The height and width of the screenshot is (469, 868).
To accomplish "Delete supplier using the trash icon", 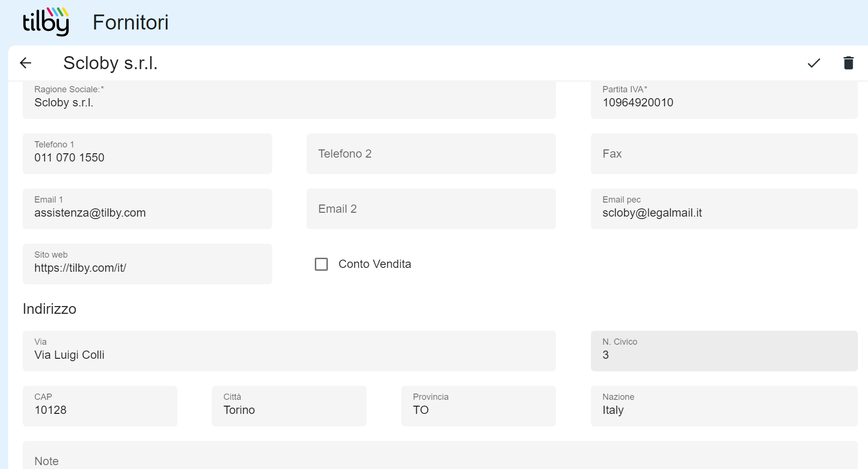I will coord(848,63).
